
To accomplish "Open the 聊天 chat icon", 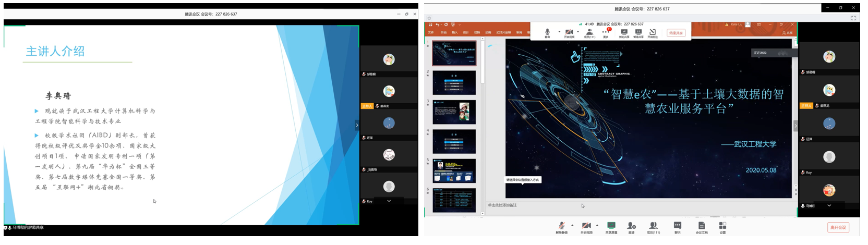I will tap(677, 226).
